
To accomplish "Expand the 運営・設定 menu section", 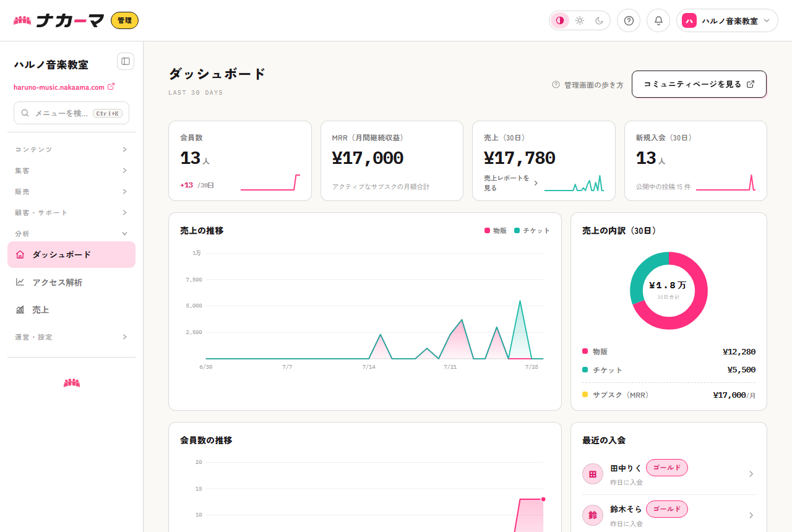I will click(x=71, y=337).
